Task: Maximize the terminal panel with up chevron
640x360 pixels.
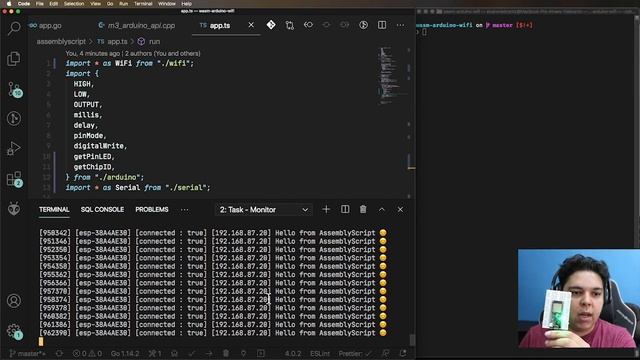Action: pyautogui.click(x=382, y=209)
